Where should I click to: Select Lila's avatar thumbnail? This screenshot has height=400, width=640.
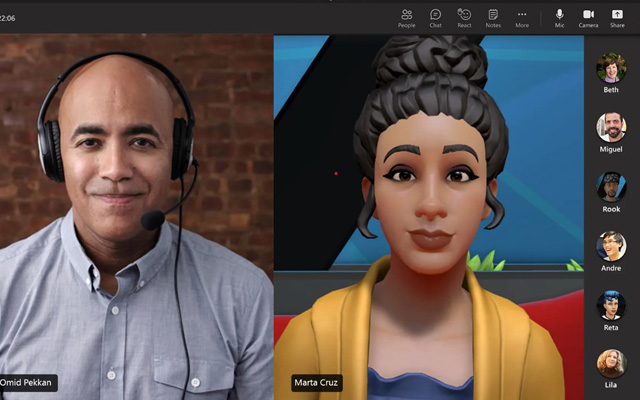tap(611, 362)
